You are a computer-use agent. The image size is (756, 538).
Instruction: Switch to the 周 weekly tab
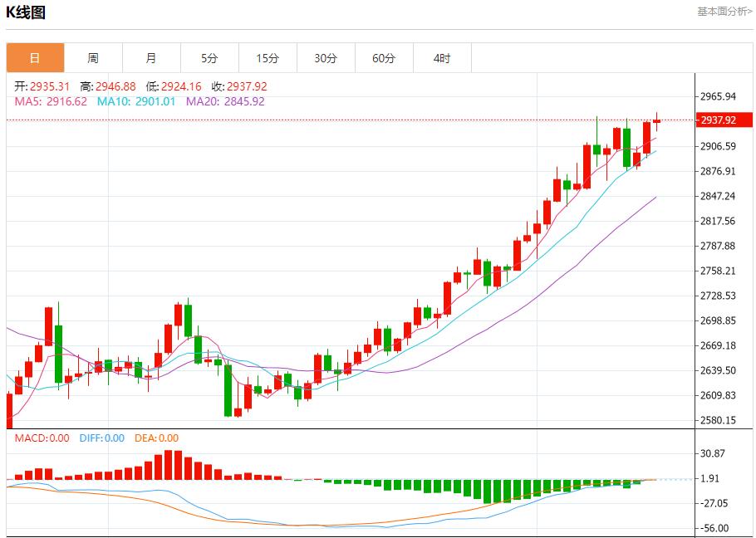tap(93, 58)
